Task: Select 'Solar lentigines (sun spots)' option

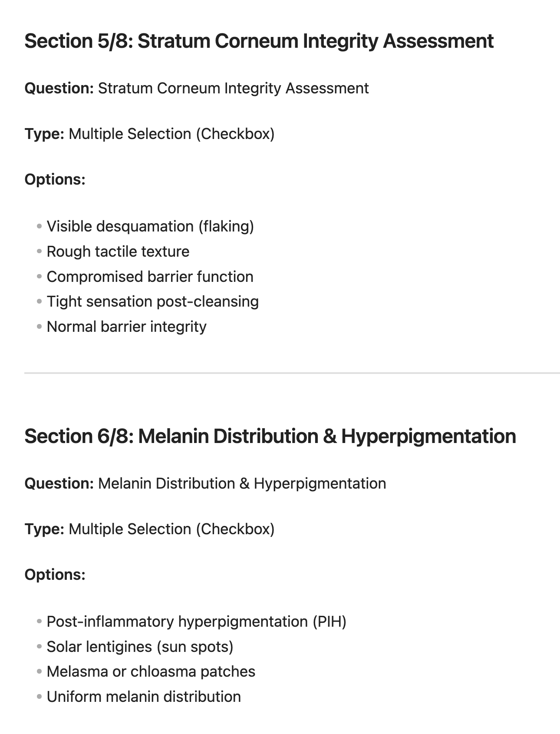Action: click(x=140, y=647)
